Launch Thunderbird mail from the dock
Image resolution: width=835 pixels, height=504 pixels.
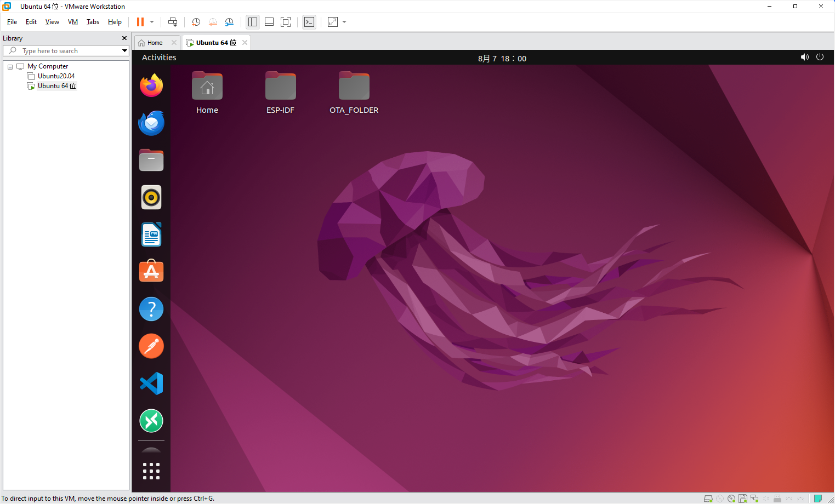151,123
